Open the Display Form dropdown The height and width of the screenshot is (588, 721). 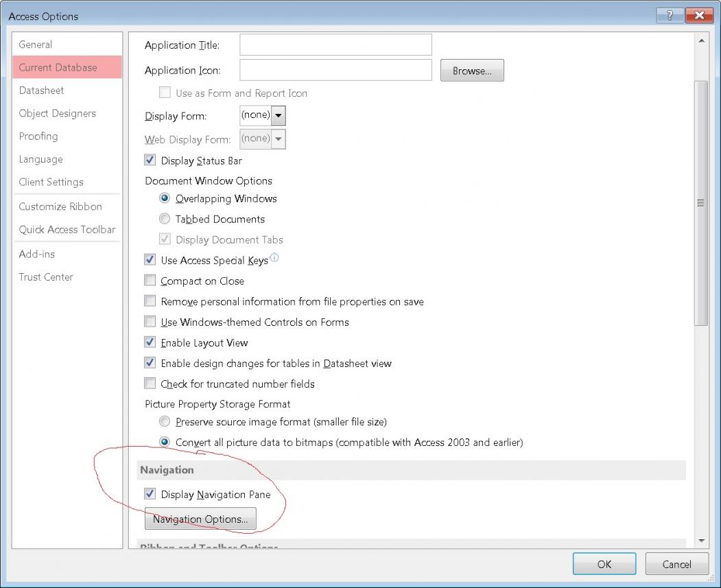point(279,115)
